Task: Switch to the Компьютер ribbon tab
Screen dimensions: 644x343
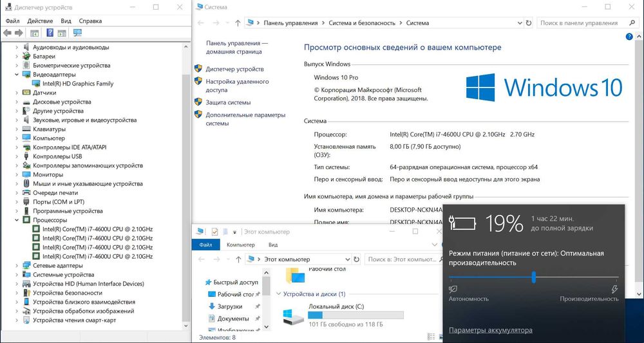Action: click(241, 245)
